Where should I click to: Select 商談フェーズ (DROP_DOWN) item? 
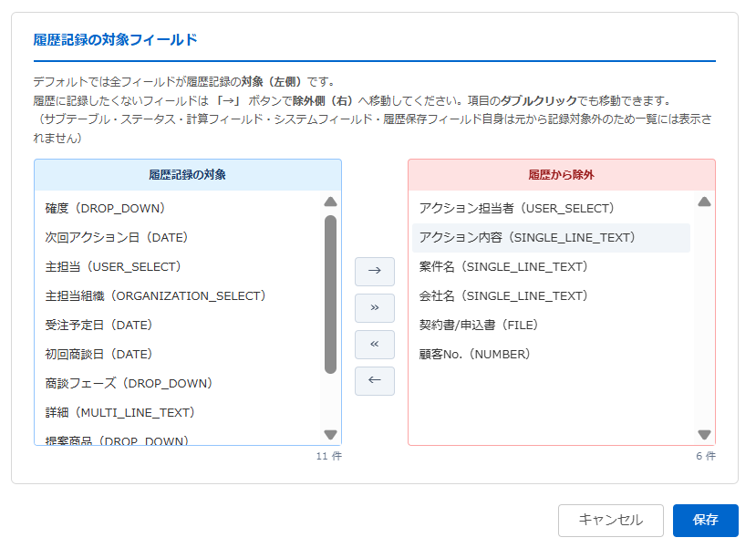pos(178,383)
